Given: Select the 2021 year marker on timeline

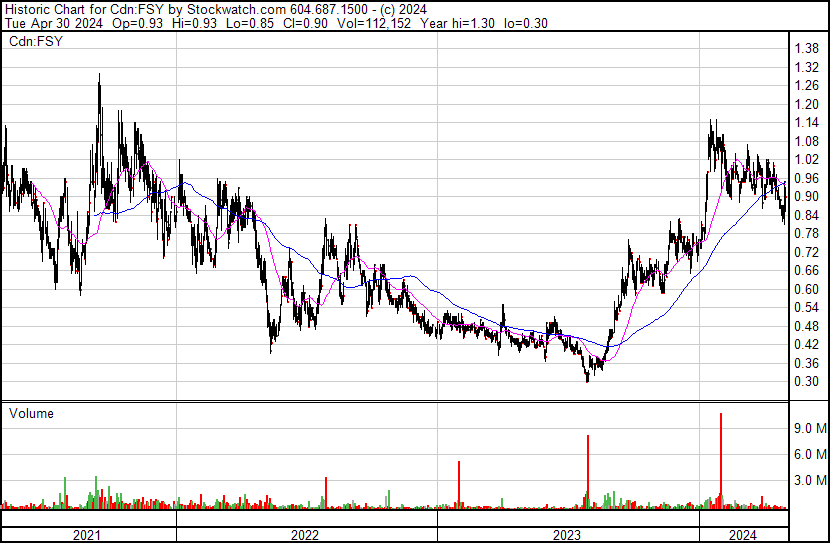Looking at the screenshot, I should coord(88,535).
